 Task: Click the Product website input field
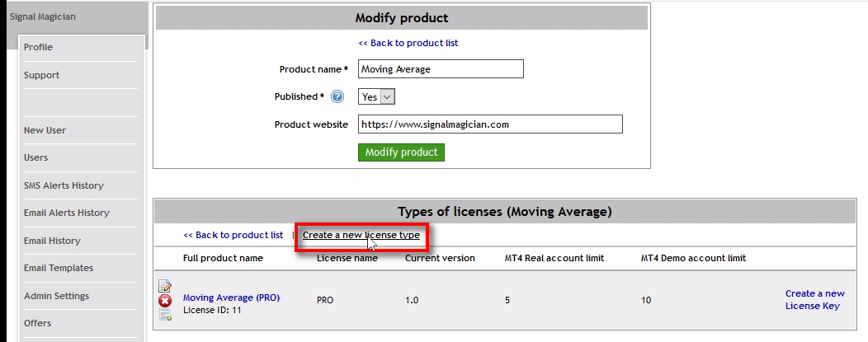490,124
